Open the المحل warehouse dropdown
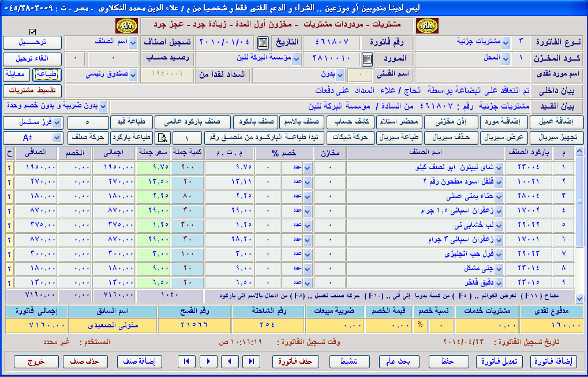The height and width of the screenshot is (377, 588). (x=505, y=59)
